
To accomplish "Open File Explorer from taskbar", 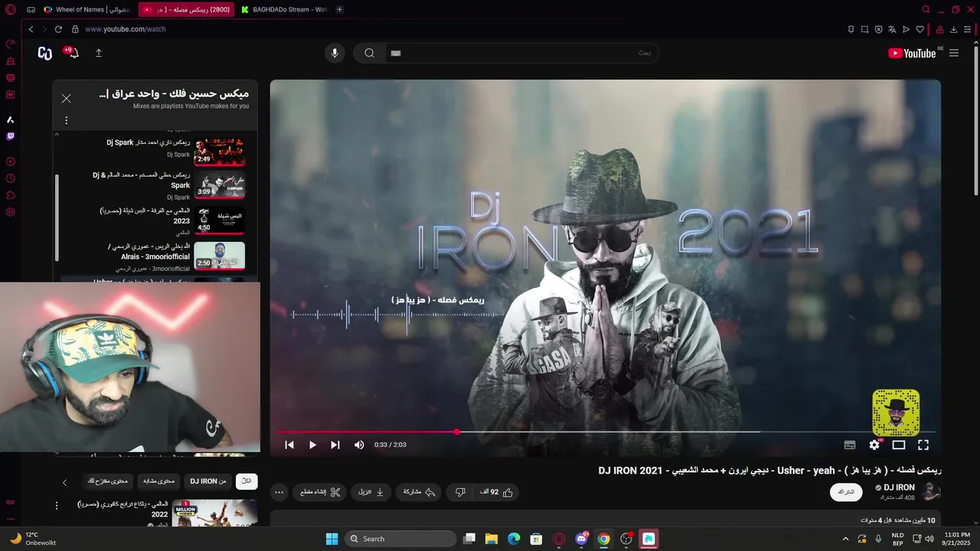I will click(x=492, y=539).
